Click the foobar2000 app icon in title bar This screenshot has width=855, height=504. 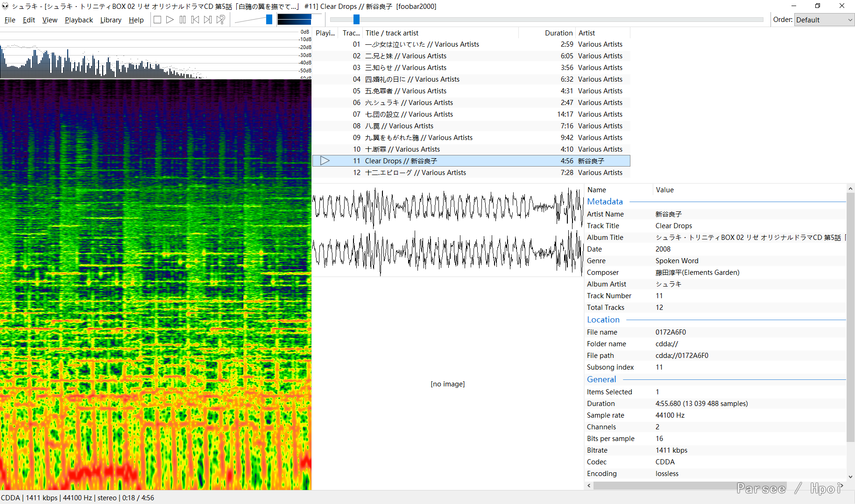point(6,6)
